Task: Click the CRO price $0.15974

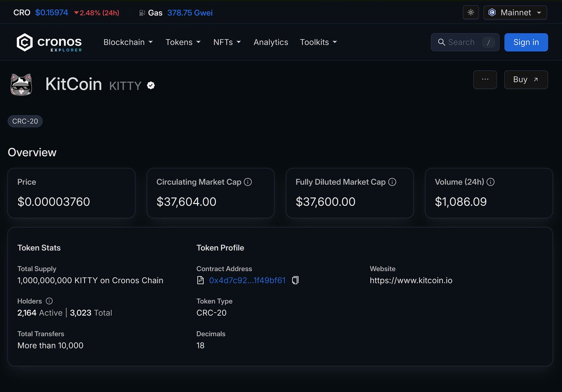Action: (52, 13)
